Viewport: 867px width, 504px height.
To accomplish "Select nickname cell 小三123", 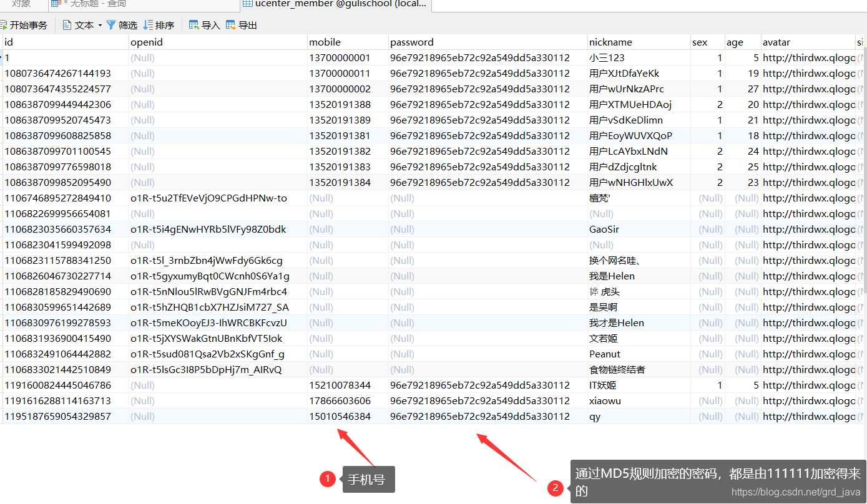I will 639,58.
